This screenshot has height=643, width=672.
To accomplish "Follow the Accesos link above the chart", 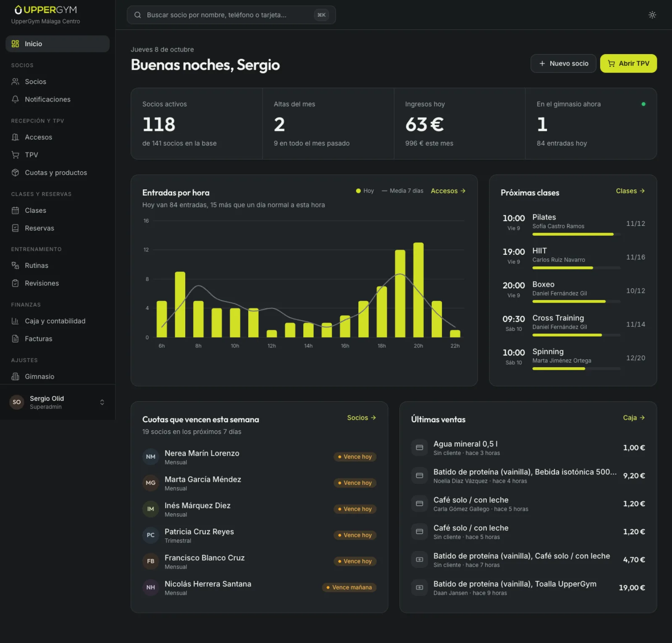I will point(448,191).
